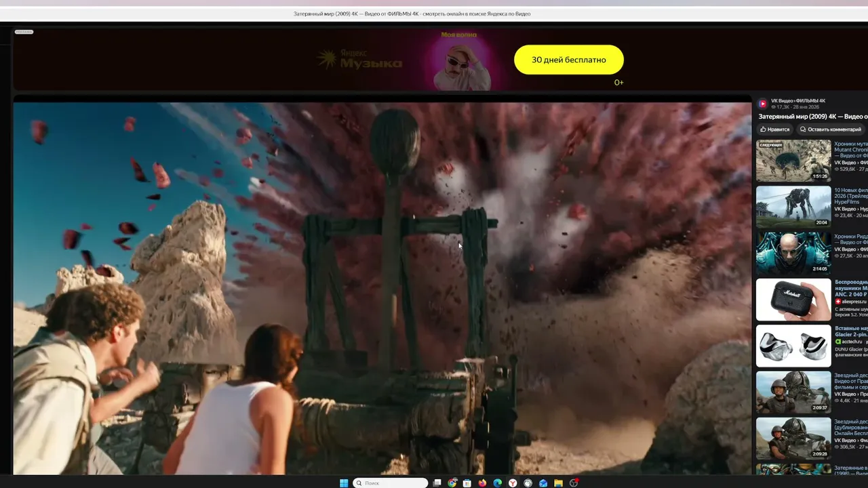Open the round grey app icon left of Outlook
Screen dimensions: 868x488
pyautogui.click(x=528, y=483)
